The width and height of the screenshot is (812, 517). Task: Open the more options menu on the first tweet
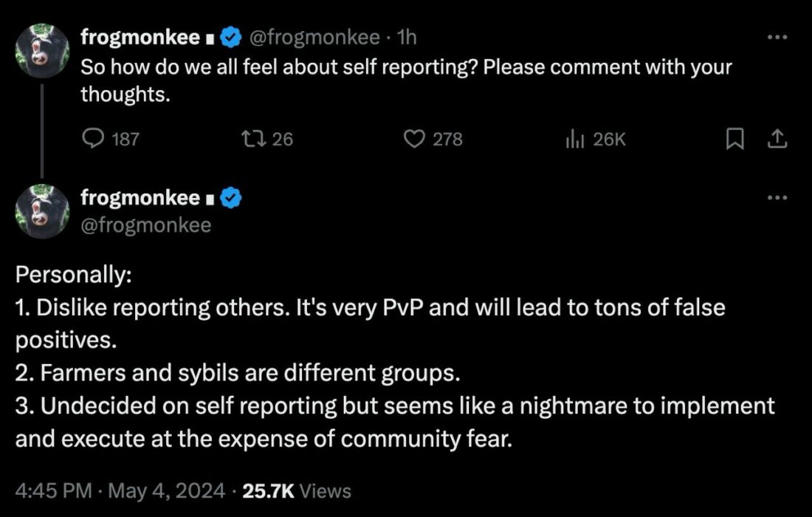point(777,38)
